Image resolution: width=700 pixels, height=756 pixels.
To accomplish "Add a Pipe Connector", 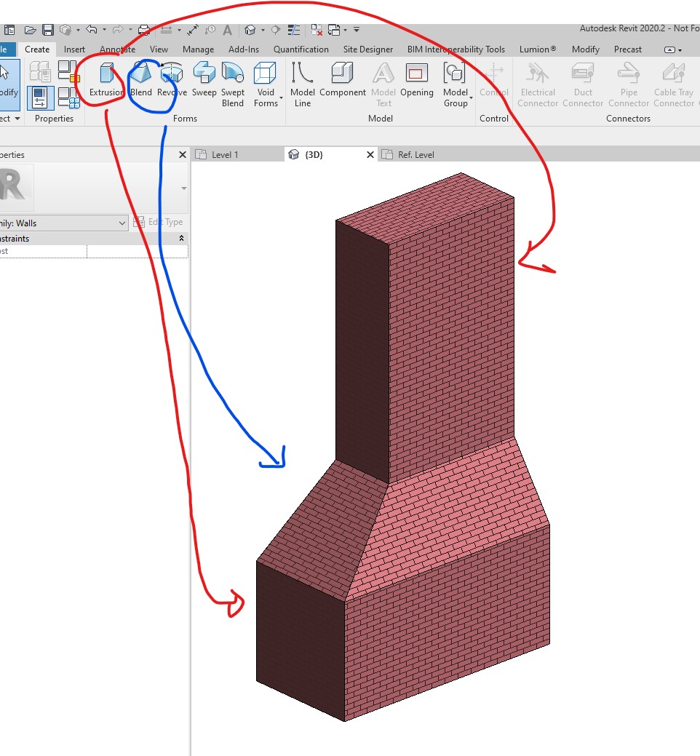I will 629,85.
